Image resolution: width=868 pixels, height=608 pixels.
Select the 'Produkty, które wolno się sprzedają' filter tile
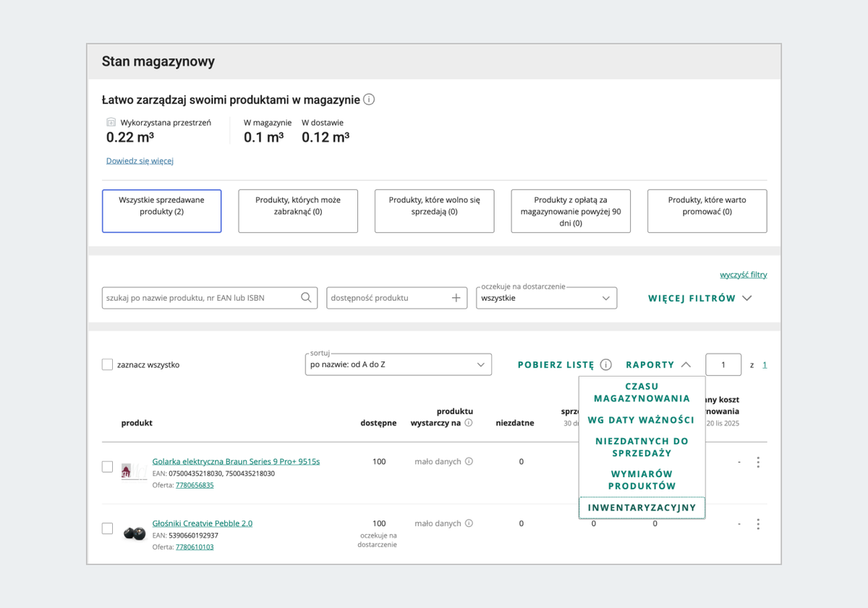[x=434, y=211]
